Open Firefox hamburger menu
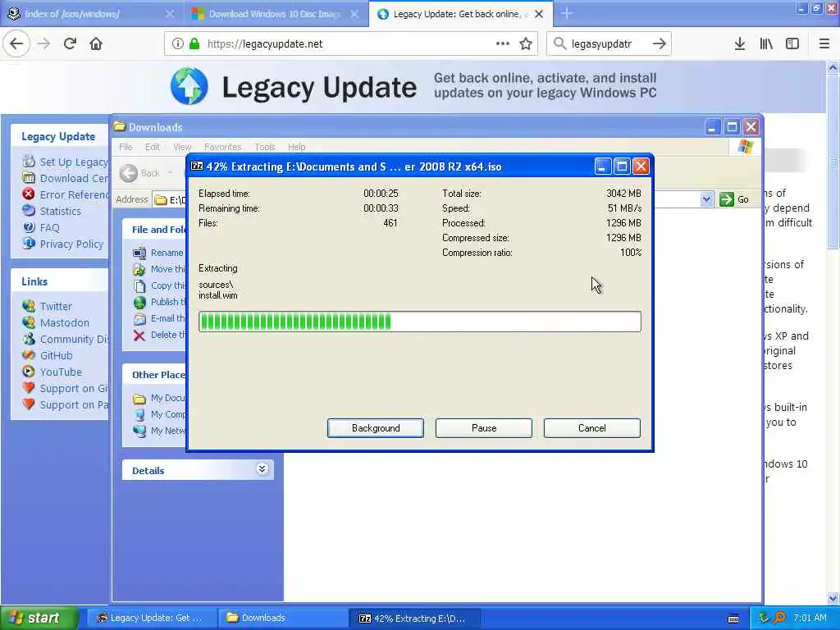840x630 pixels. 824,44
